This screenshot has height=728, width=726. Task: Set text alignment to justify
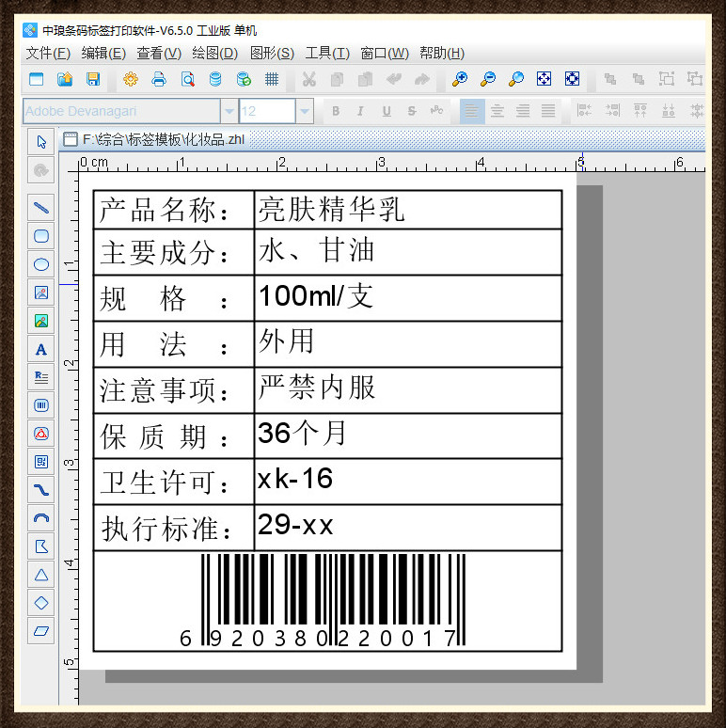[548, 111]
